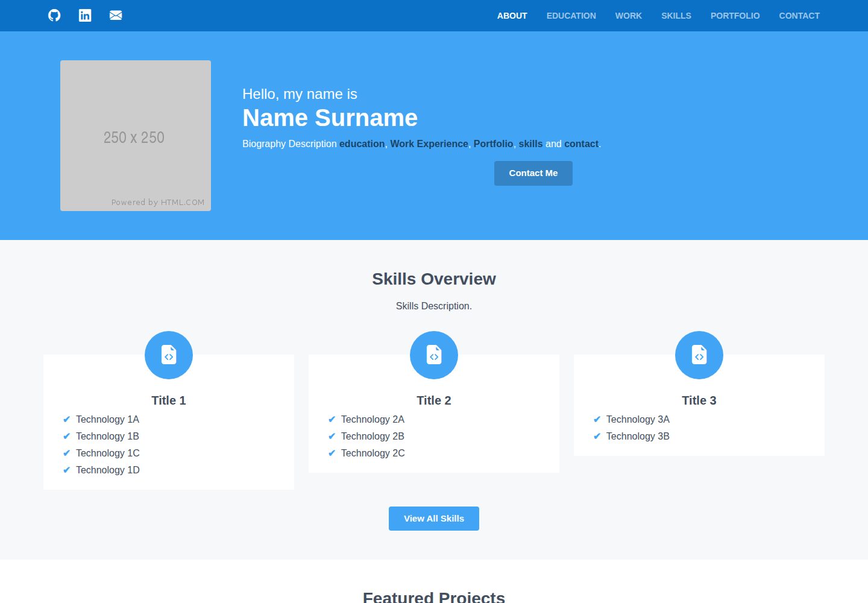Click the Name Surname heading

(x=330, y=118)
